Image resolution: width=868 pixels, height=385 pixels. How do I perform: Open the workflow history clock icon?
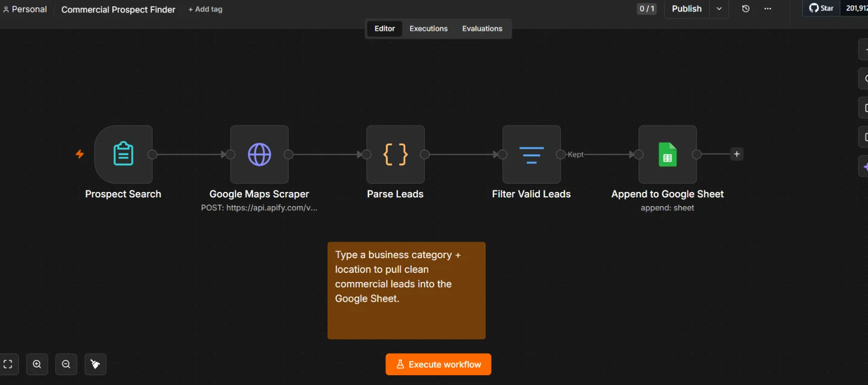pyautogui.click(x=746, y=9)
